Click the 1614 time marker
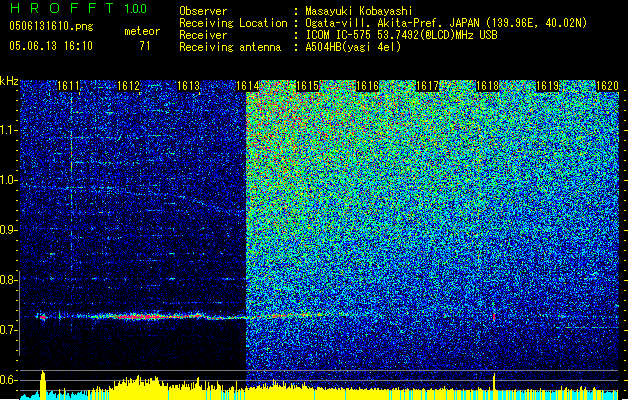This screenshot has width=629, height=400. coord(248,86)
